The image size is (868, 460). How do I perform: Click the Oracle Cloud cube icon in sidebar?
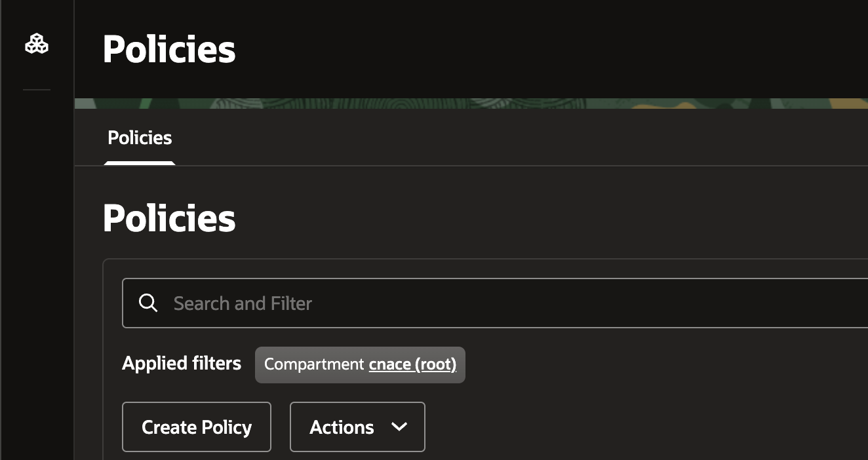click(x=36, y=44)
